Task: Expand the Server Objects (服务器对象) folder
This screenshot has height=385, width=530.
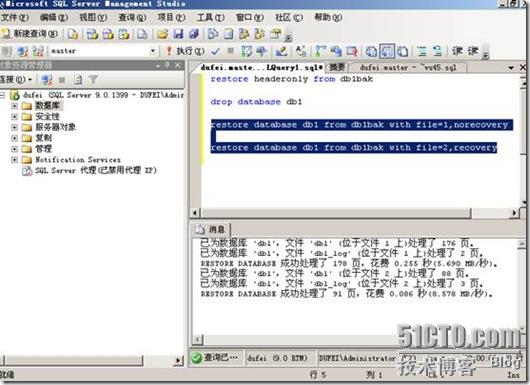Action: pos(14,127)
